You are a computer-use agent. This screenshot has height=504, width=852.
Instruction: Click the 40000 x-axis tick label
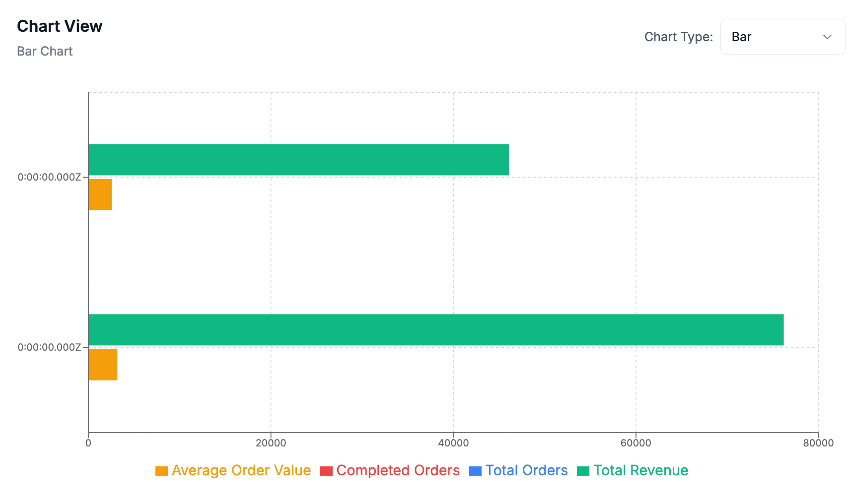[453, 443]
